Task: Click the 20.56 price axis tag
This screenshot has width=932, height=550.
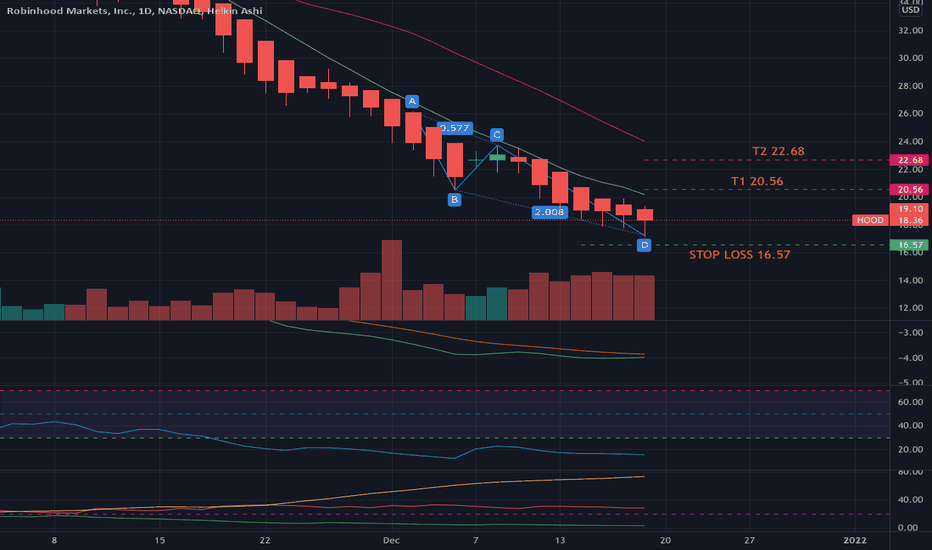Action: click(x=909, y=190)
